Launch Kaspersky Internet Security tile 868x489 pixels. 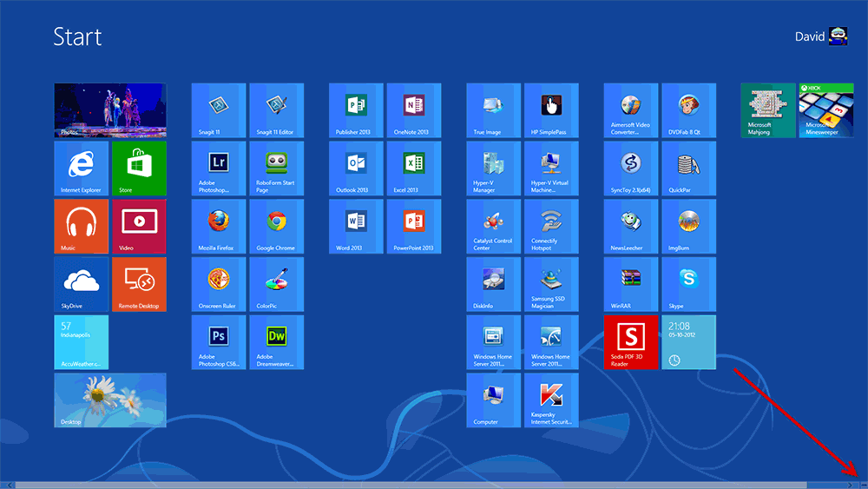[x=551, y=400]
